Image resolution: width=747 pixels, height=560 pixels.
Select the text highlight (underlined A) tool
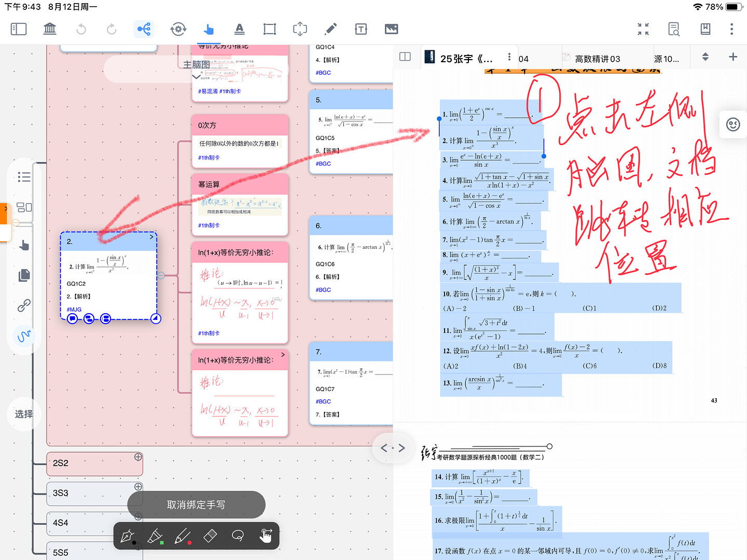(x=239, y=29)
